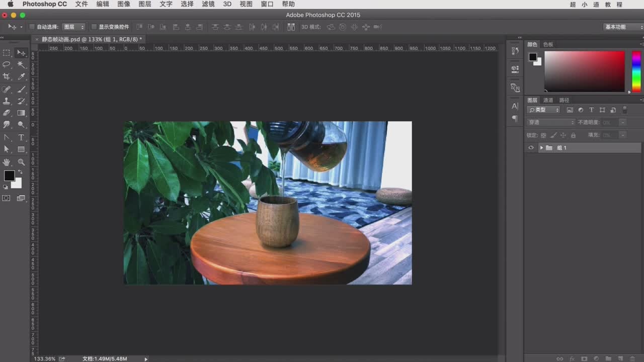
Task: Open the fill slider dropdown arrow
Action: [x=623, y=135]
